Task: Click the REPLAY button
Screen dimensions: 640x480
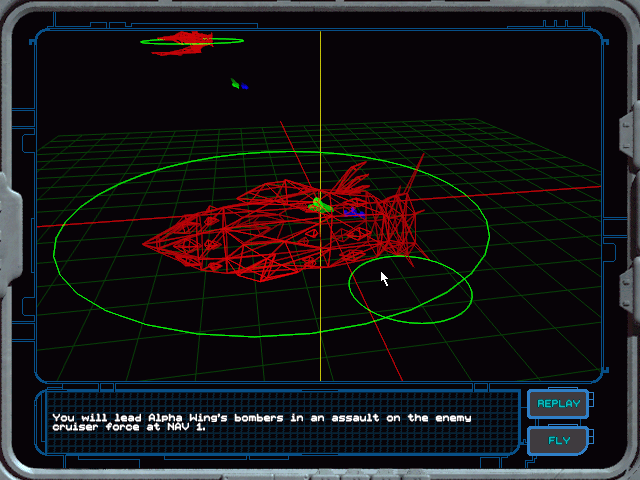Action: click(558, 404)
